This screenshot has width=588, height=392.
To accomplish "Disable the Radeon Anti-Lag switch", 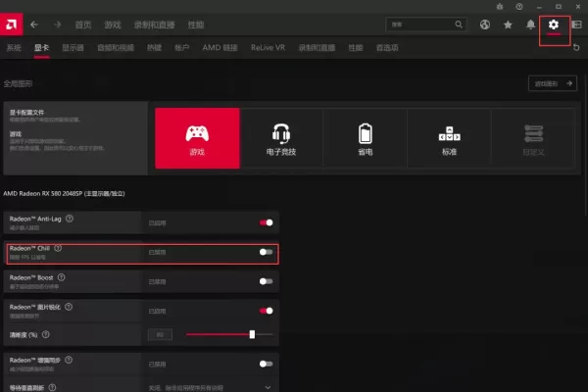I will [x=267, y=222].
